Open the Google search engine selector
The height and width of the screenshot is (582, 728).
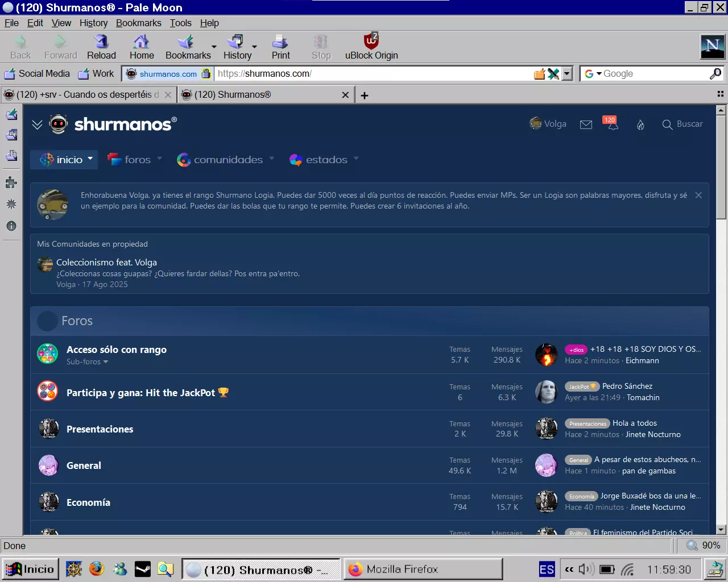[x=593, y=74]
